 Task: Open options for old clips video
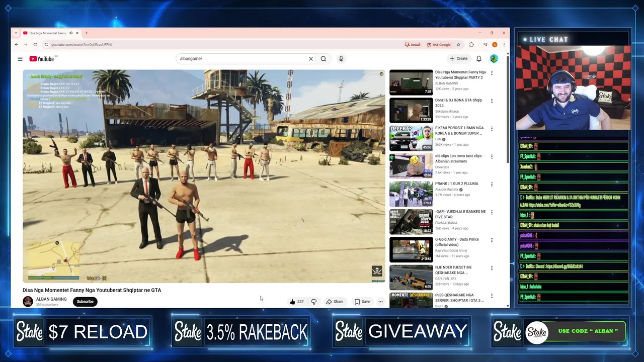click(492, 156)
